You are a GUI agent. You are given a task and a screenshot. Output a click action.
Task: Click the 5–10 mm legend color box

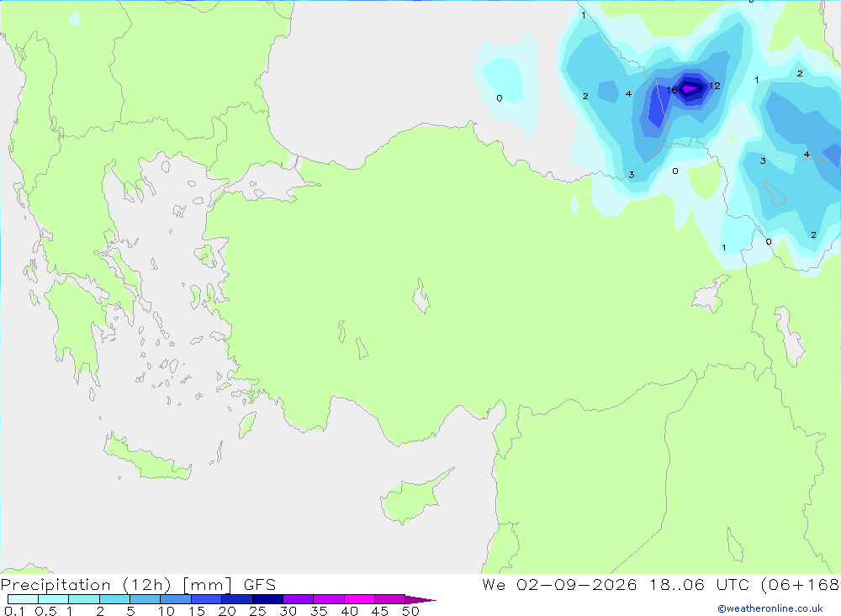click(x=145, y=599)
